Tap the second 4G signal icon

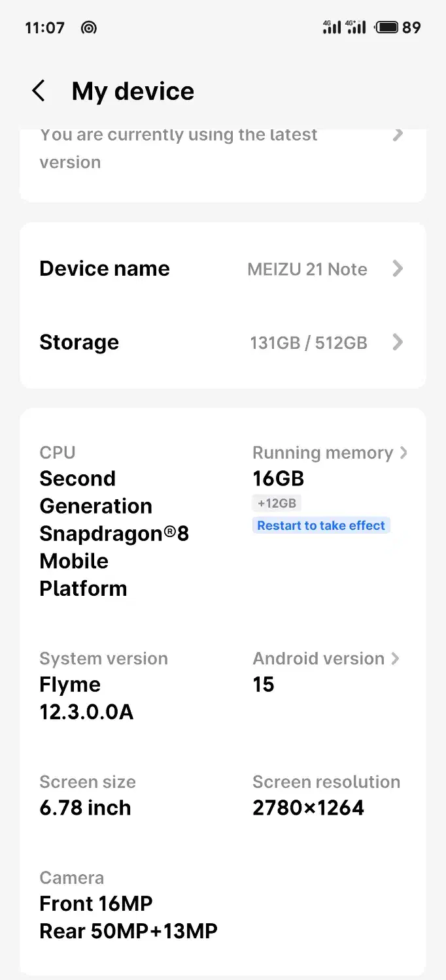pyautogui.click(x=356, y=27)
